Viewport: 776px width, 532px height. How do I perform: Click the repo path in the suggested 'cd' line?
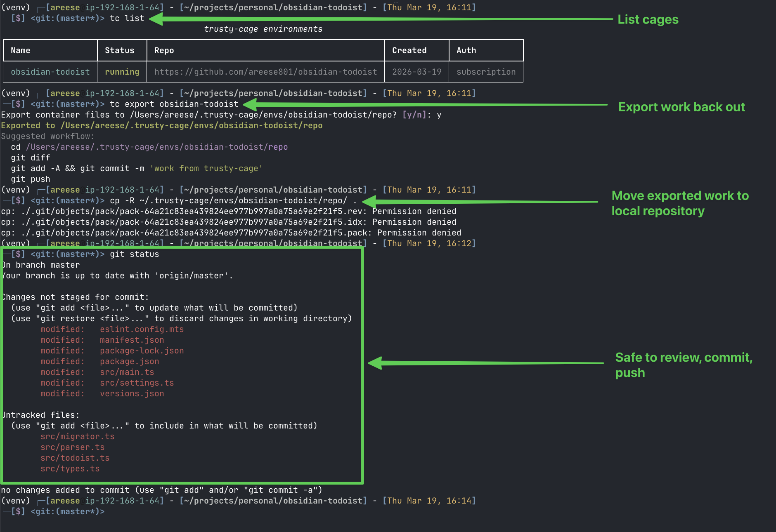click(x=157, y=147)
